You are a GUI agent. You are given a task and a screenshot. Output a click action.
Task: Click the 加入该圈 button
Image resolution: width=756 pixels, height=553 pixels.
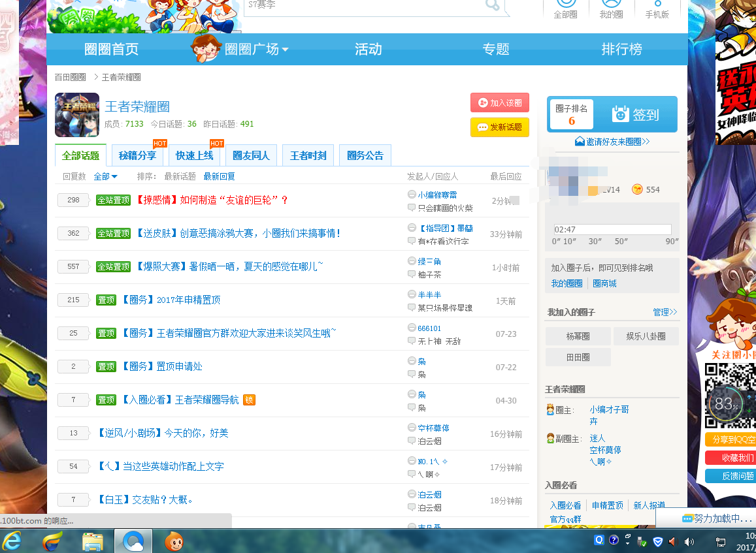pyautogui.click(x=499, y=103)
